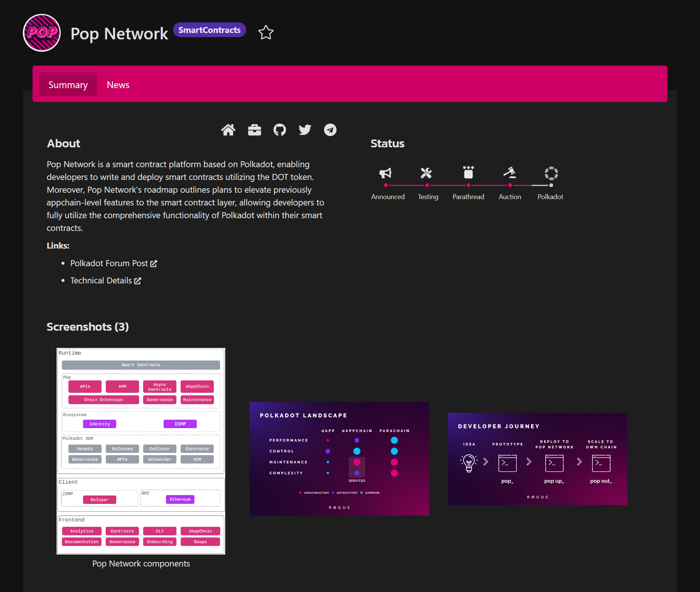Open the Developer Journey screenshot
The width and height of the screenshot is (700, 592).
point(537,459)
